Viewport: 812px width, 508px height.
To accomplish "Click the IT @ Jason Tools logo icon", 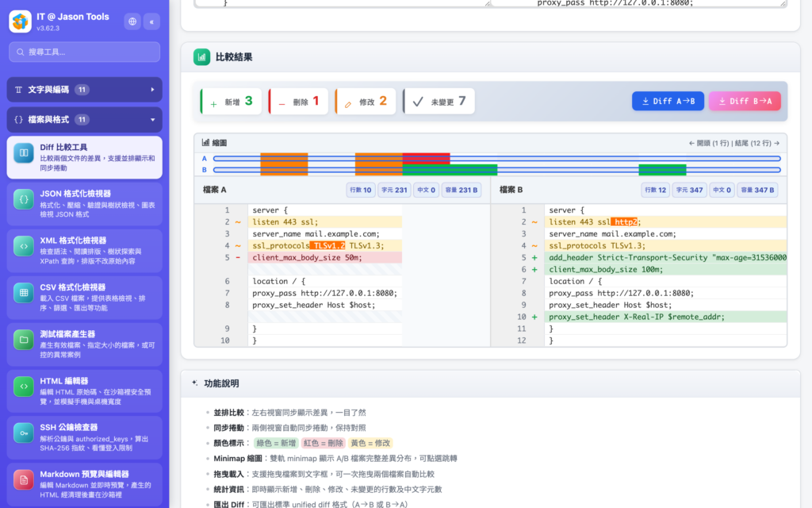I will pyautogui.click(x=20, y=21).
